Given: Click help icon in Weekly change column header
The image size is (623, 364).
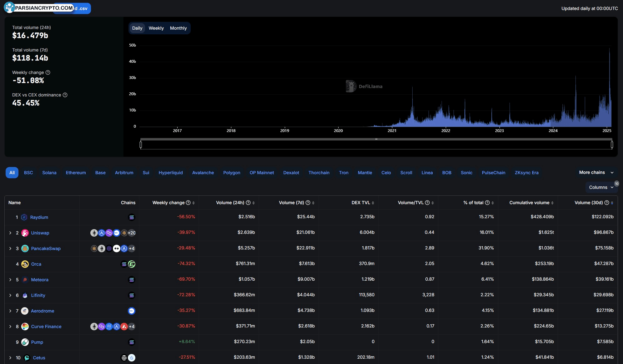Looking at the screenshot, I should [x=188, y=203].
